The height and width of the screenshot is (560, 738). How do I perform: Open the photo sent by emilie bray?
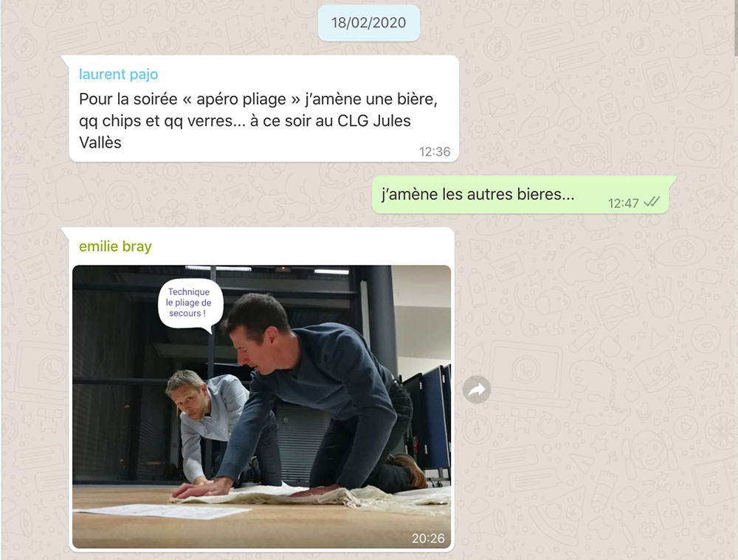(x=262, y=407)
